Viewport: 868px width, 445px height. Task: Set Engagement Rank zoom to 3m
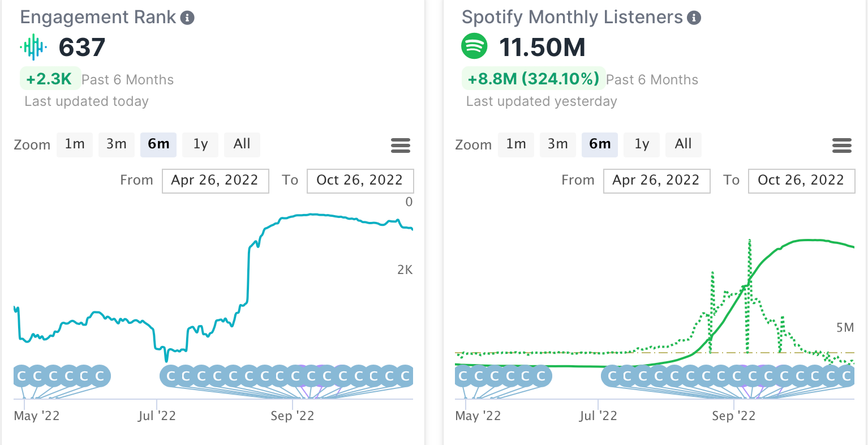[117, 144]
